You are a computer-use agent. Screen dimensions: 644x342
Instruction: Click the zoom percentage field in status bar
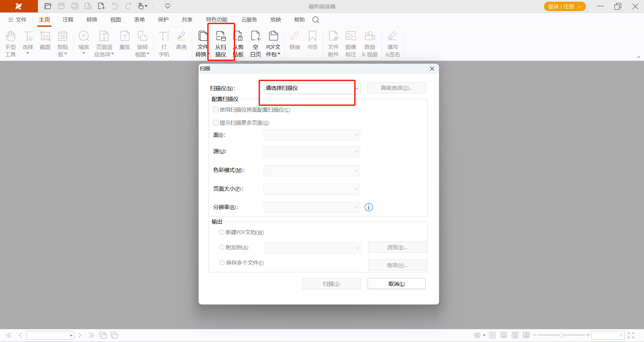608,335
